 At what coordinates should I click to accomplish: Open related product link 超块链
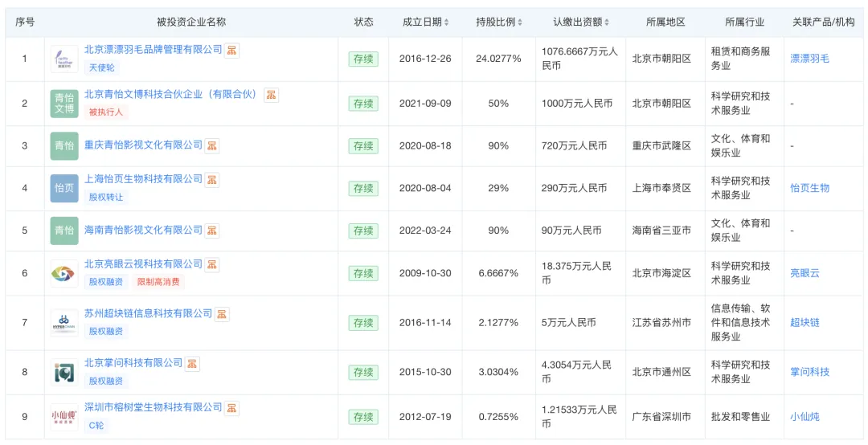point(805,323)
